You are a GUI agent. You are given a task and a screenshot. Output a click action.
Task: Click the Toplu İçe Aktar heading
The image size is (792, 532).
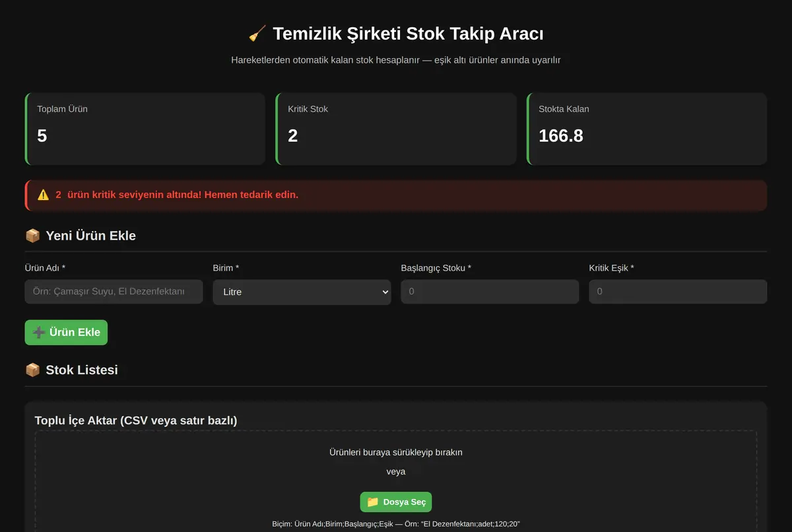click(x=136, y=420)
